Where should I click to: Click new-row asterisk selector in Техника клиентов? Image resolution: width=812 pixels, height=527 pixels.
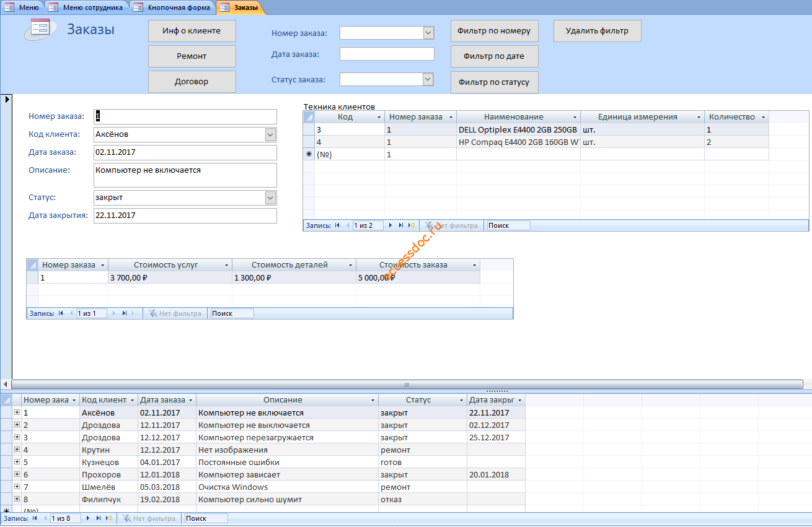(309, 154)
